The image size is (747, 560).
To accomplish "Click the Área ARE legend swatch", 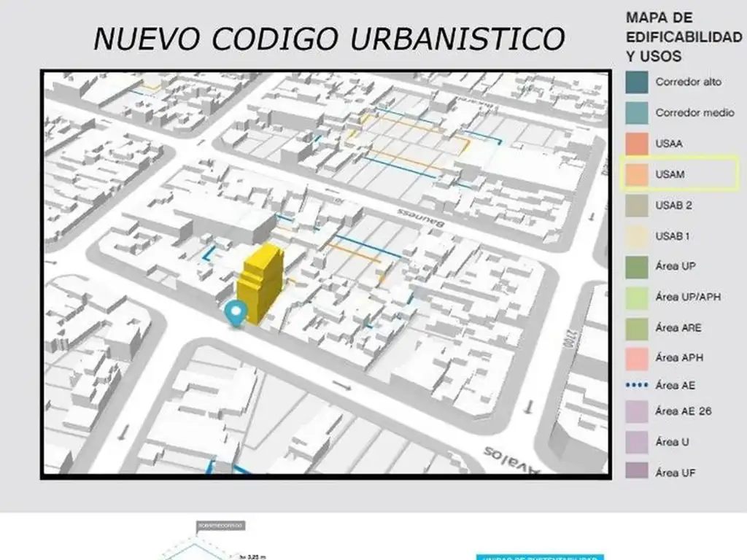I will [635, 327].
